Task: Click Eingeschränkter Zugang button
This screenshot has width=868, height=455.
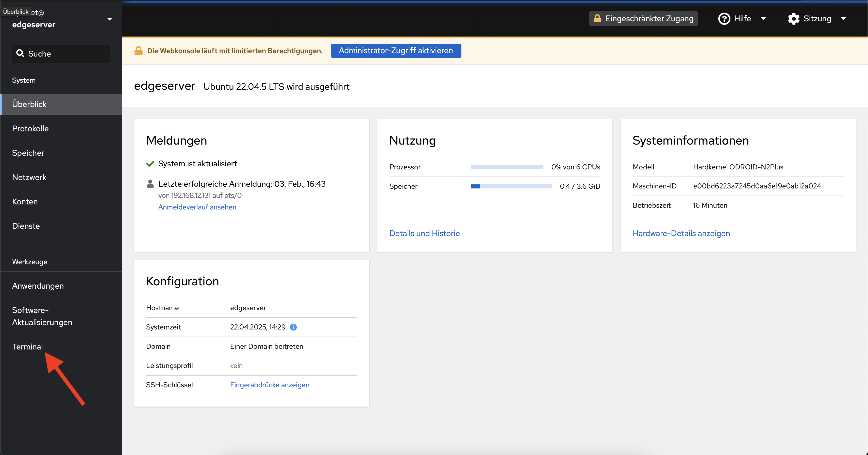Action: pos(643,19)
